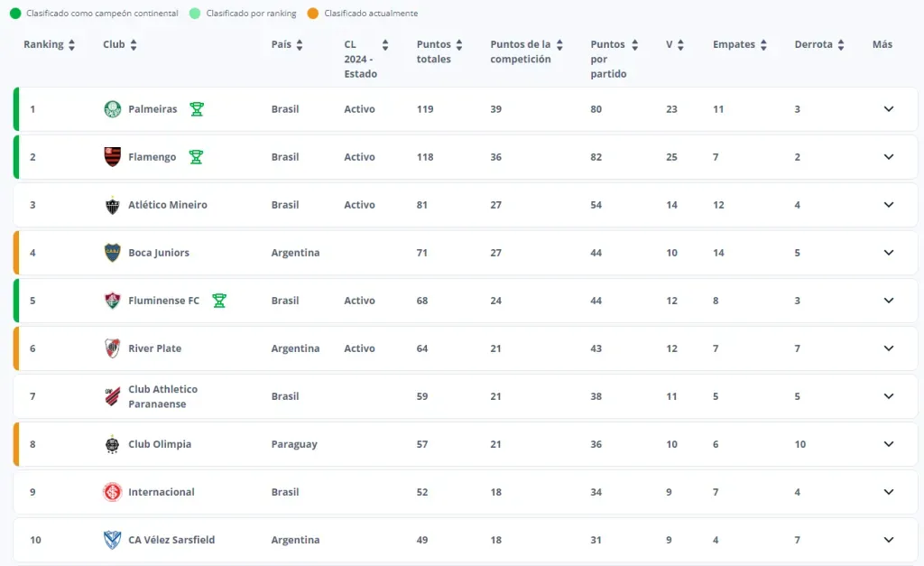Expand more details for Atlético Mineiro
Screen dimensions: 924x566
(888, 205)
